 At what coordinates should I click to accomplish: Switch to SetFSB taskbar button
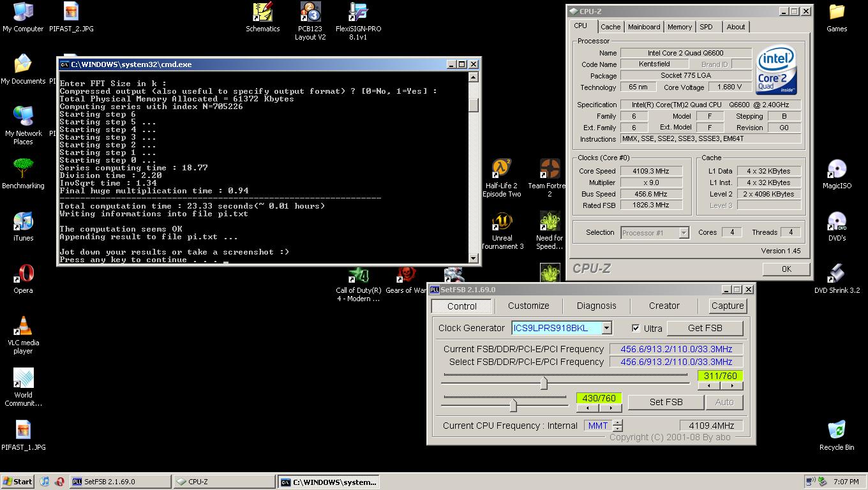click(120, 482)
